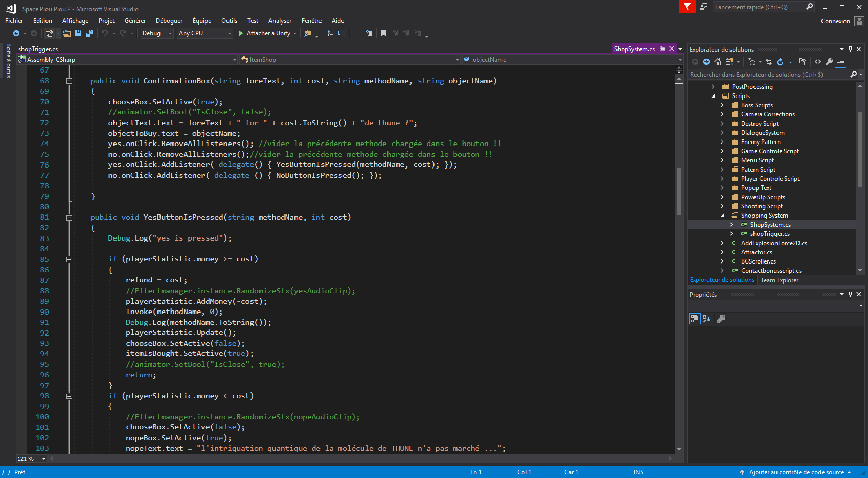Click the wrench properties icon in solution explorer

pyautogui.click(x=829, y=62)
